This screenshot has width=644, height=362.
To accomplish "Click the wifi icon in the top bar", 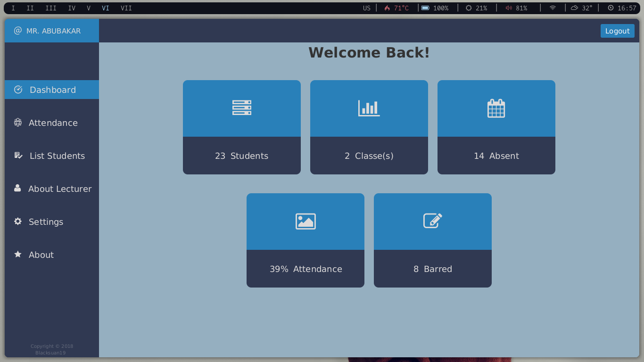I will point(553,8).
